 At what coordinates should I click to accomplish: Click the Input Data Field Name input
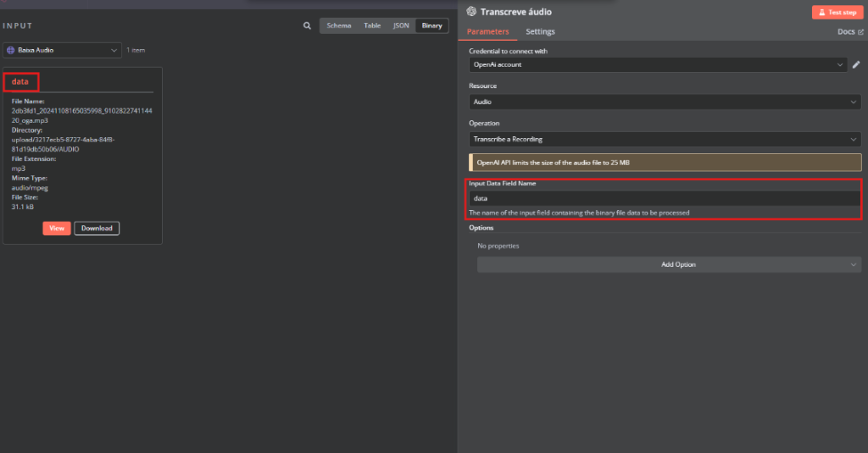point(665,198)
